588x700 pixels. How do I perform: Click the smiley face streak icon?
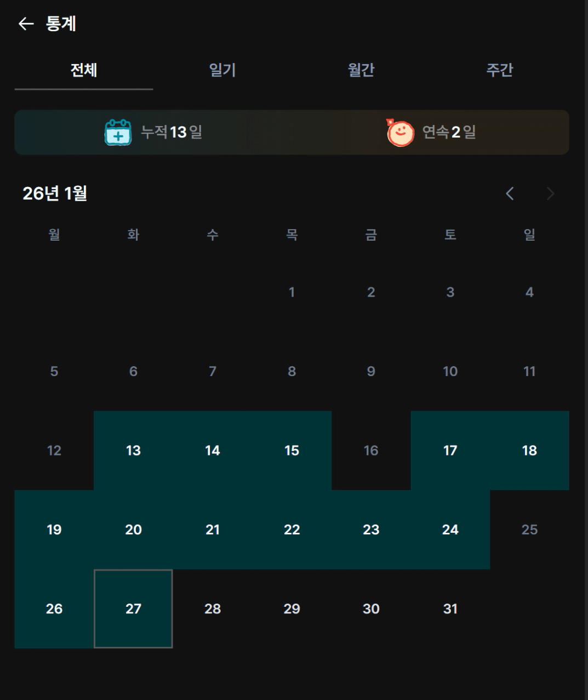(400, 133)
